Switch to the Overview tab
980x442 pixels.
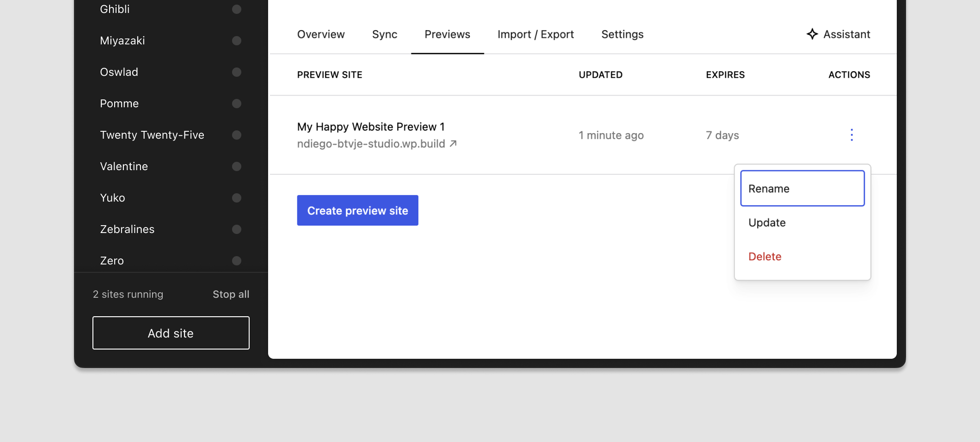[321, 34]
